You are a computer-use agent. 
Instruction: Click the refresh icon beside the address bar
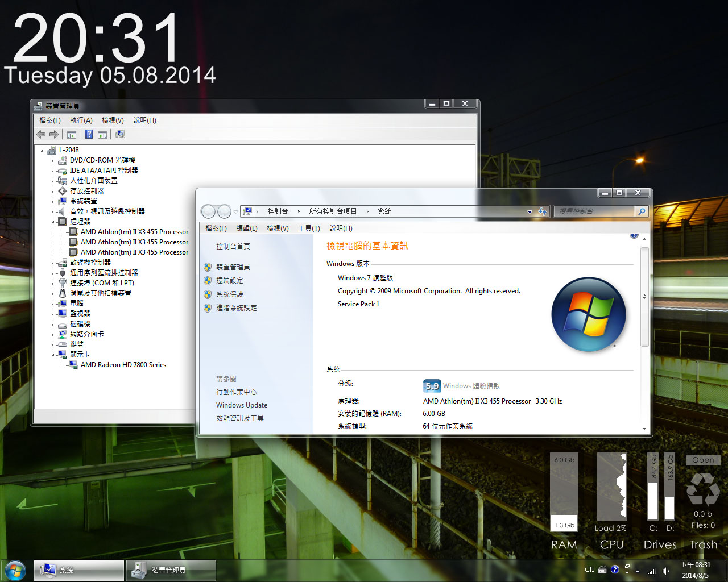click(x=542, y=211)
